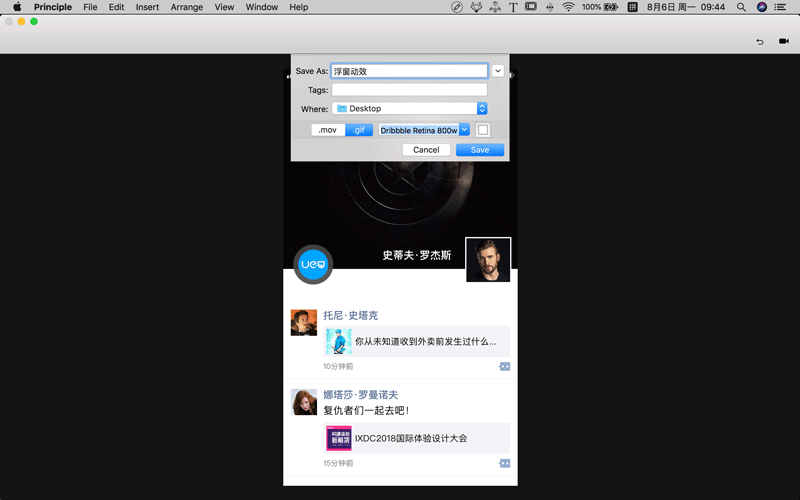
Task: Open Siri from the menu bar
Action: 762,7
